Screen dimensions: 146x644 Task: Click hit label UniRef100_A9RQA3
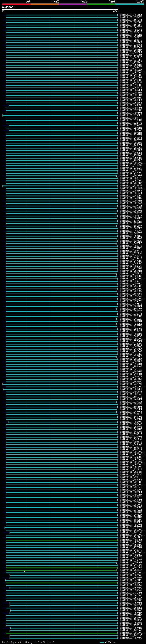(131, 35)
